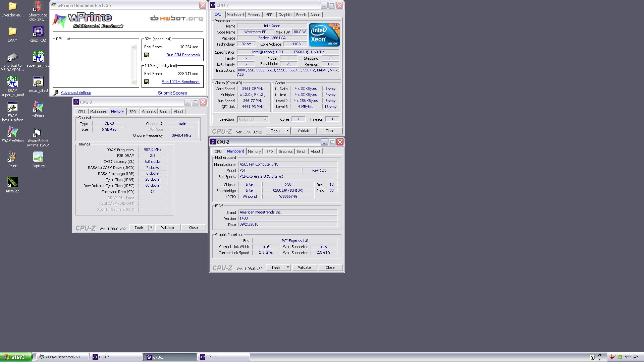644x362 pixels.
Task: Click the red bird icon in system tray
Action: point(613,357)
